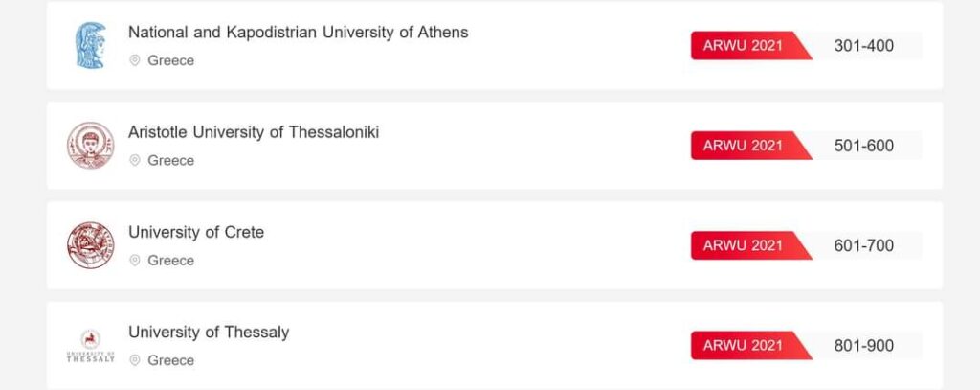Click location pin under University of Crete

134,260
